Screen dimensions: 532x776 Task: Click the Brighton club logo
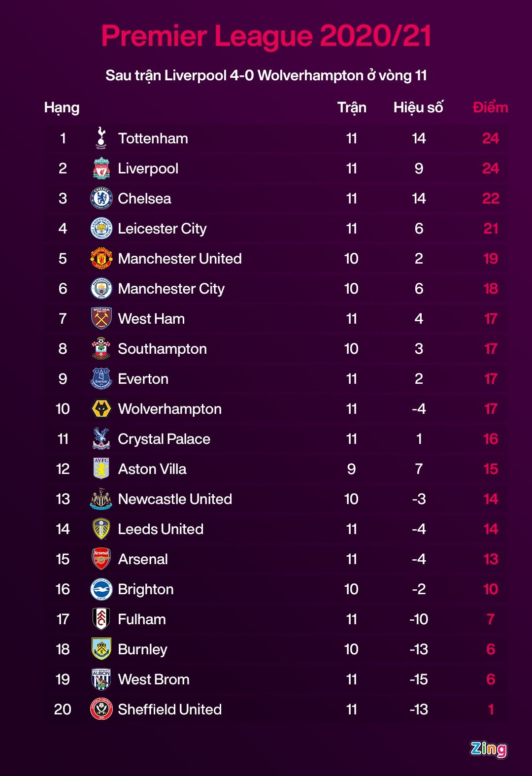pyautogui.click(x=101, y=589)
